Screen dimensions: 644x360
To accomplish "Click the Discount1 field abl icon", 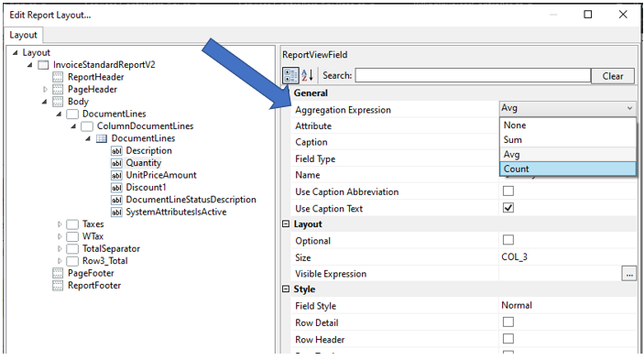I will click(116, 188).
